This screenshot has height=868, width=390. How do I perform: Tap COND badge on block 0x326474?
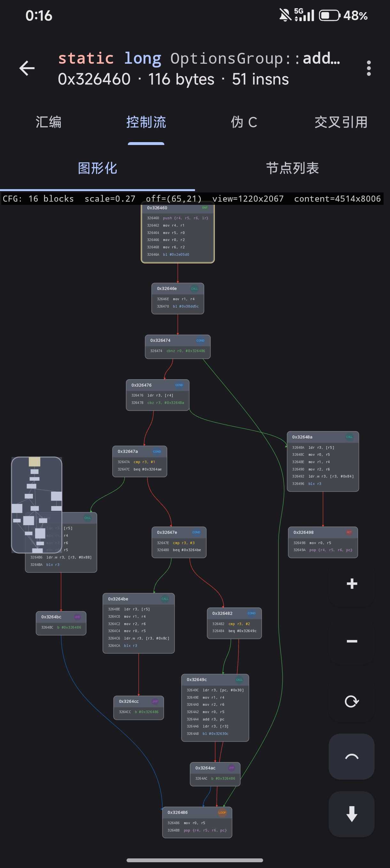tap(200, 340)
